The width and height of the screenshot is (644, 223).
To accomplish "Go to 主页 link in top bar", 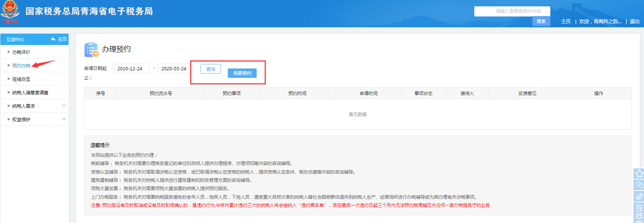I will coord(566,21).
